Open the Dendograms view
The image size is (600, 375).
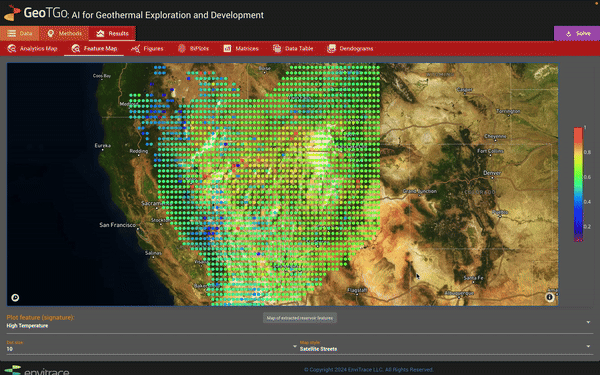click(350, 49)
